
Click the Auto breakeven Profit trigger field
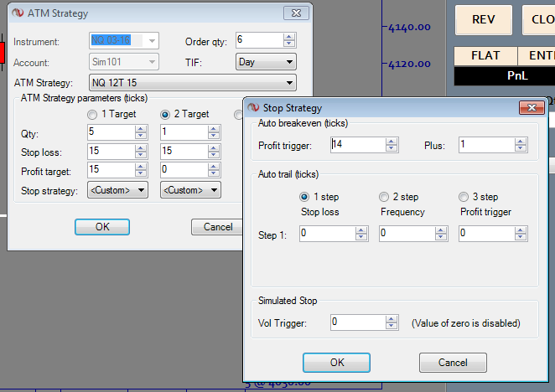tap(358, 145)
